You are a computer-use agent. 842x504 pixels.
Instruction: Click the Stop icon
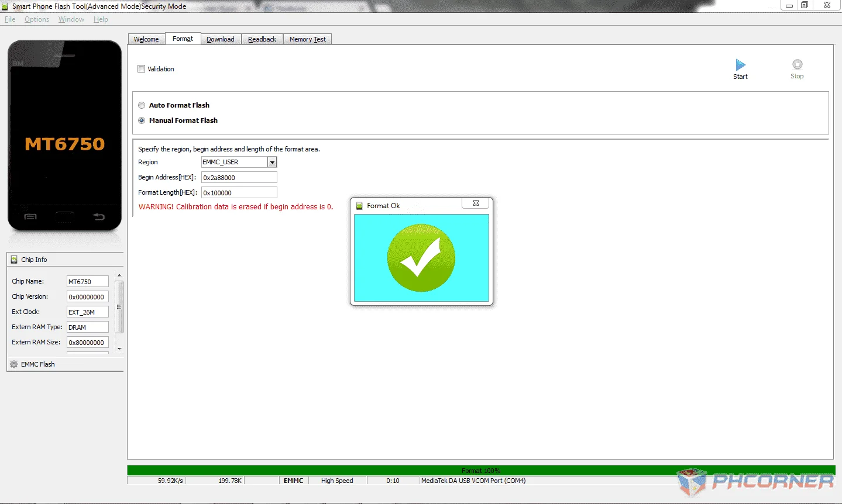(x=797, y=64)
